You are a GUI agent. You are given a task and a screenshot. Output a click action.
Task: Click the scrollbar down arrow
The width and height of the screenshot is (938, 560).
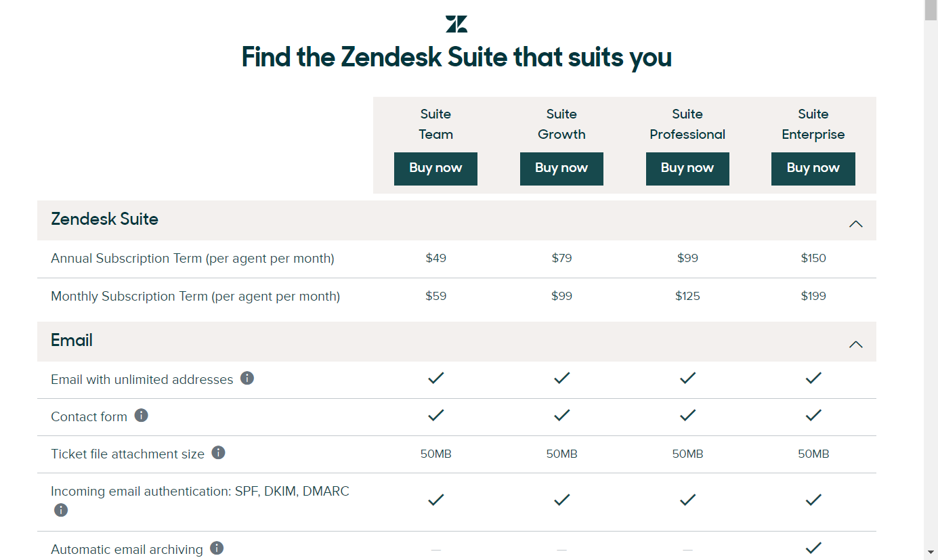[x=931, y=552]
